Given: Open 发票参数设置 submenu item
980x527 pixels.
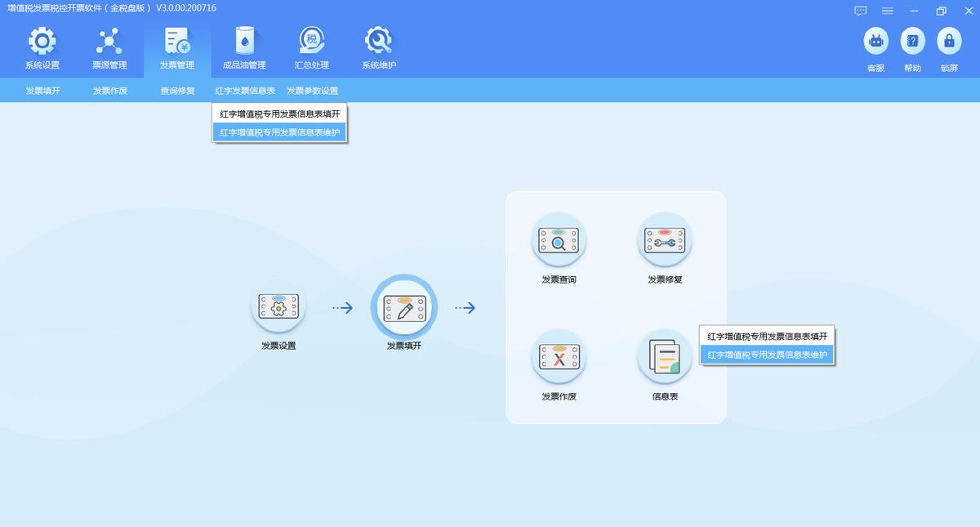Looking at the screenshot, I should [x=312, y=91].
